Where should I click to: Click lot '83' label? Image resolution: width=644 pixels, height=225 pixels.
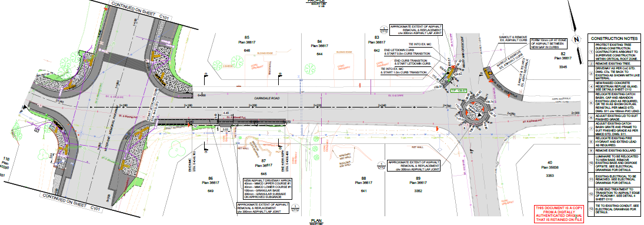376,38
